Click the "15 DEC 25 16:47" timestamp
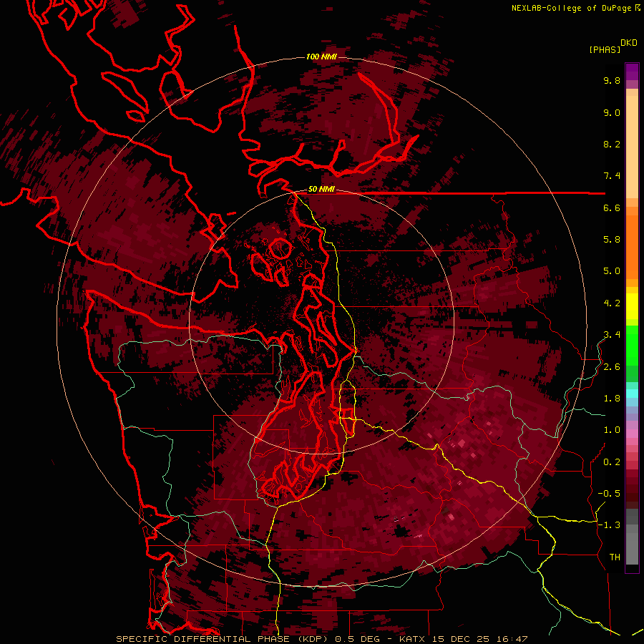644x644 pixels. [x=479, y=639]
